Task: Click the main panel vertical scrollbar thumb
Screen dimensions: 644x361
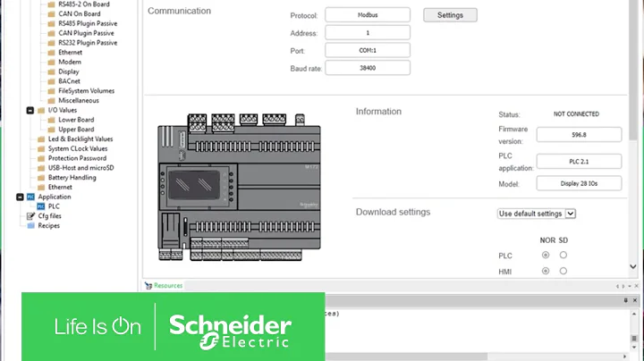Action: [x=633, y=69]
